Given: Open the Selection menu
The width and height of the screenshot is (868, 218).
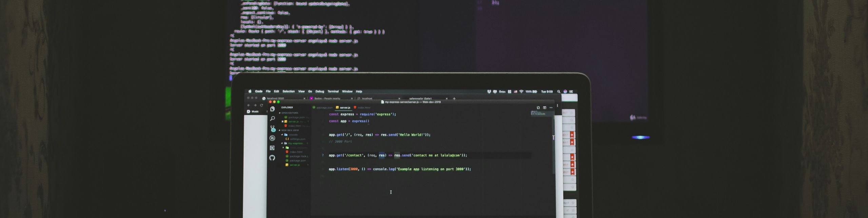Looking at the screenshot, I should pos(289,91).
